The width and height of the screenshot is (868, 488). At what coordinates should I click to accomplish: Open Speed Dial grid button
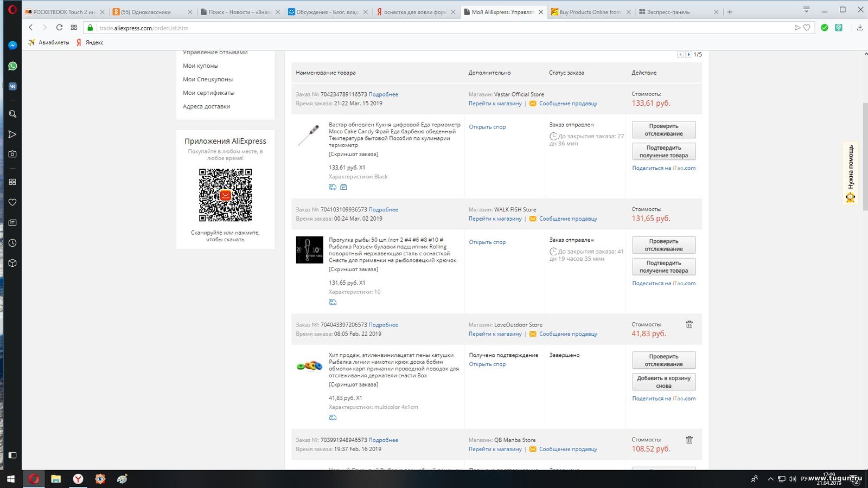tap(74, 28)
